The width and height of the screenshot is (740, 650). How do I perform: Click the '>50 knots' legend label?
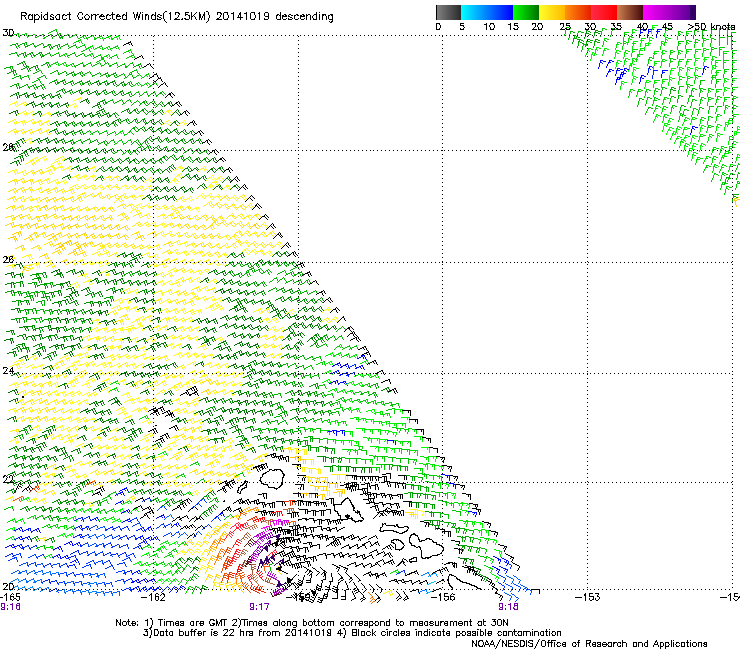pyautogui.click(x=711, y=27)
